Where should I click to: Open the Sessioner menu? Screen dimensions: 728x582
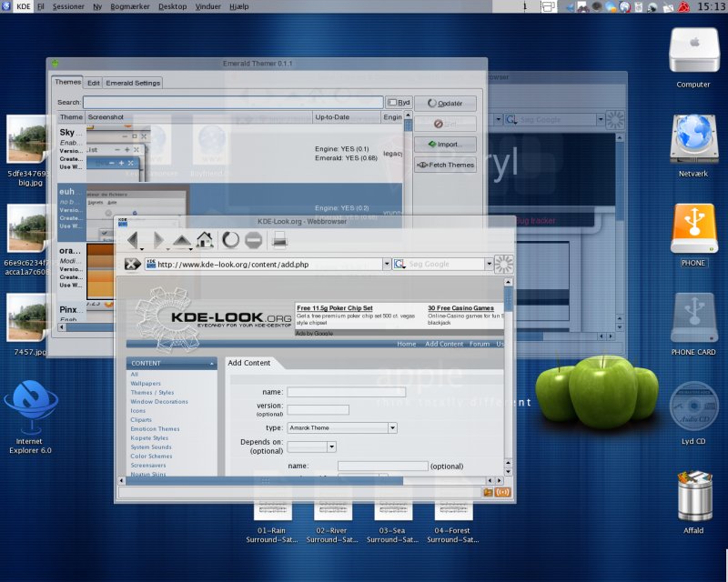click(x=68, y=6)
